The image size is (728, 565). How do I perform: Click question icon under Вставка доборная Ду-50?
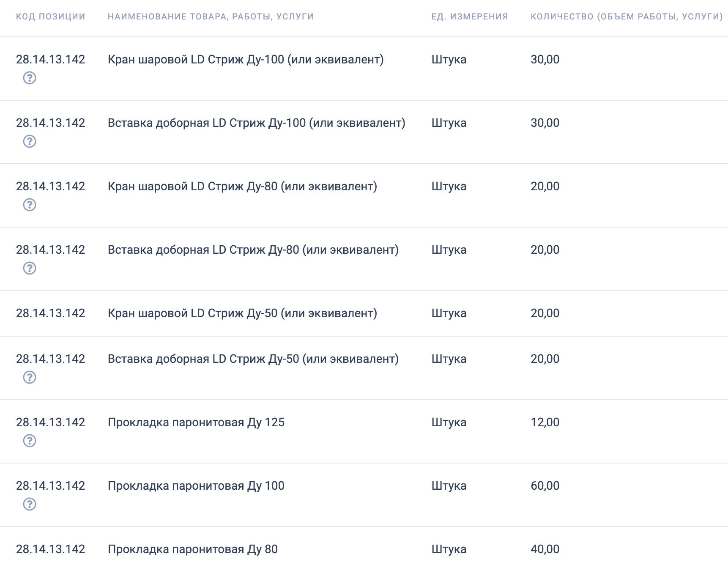[30, 377]
